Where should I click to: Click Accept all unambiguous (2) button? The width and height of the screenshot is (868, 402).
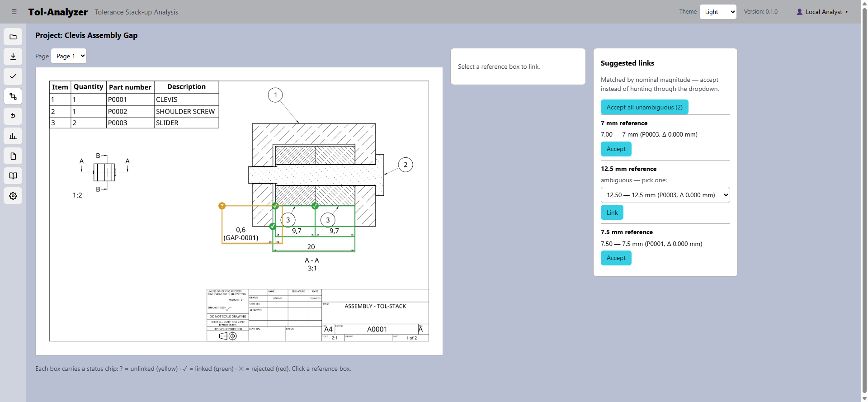644,107
